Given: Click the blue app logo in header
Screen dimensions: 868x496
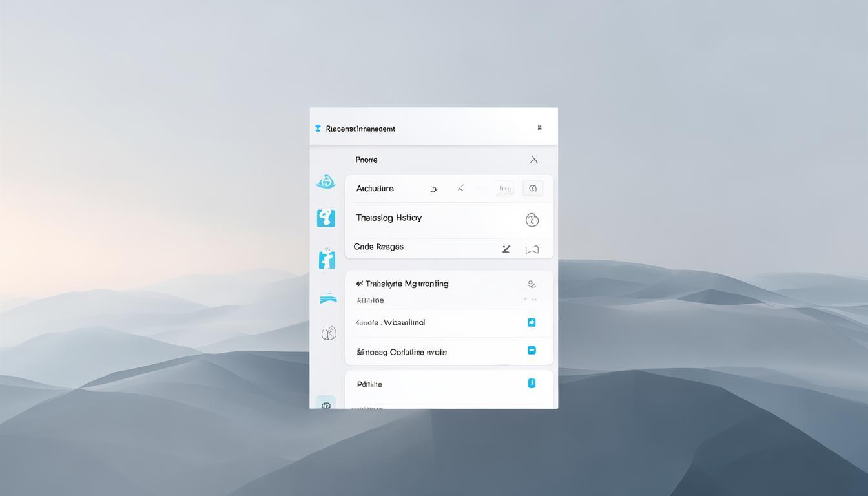Looking at the screenshot, I should click(318, 129).
